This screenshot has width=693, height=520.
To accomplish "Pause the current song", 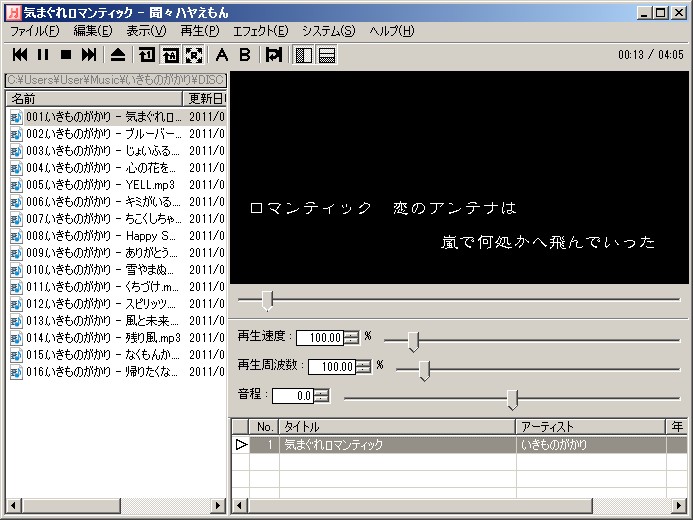I will click(x=43, y=54).
